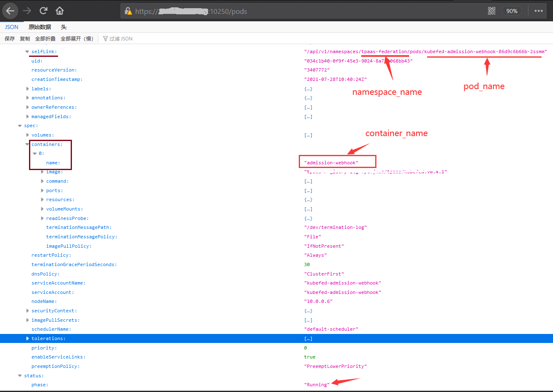
Task: Click the "admission-webhook" name value
Action: [x=331, y=163]
